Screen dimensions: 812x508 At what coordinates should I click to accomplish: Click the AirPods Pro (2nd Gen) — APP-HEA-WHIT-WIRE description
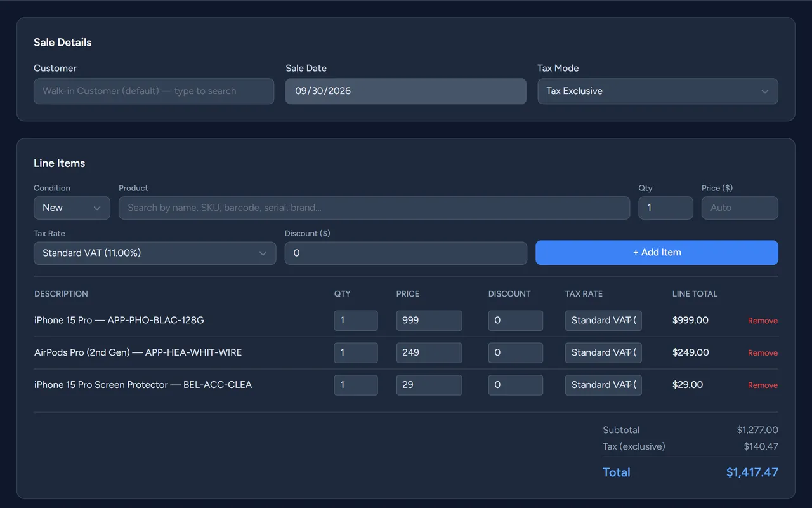pos(138,352)
